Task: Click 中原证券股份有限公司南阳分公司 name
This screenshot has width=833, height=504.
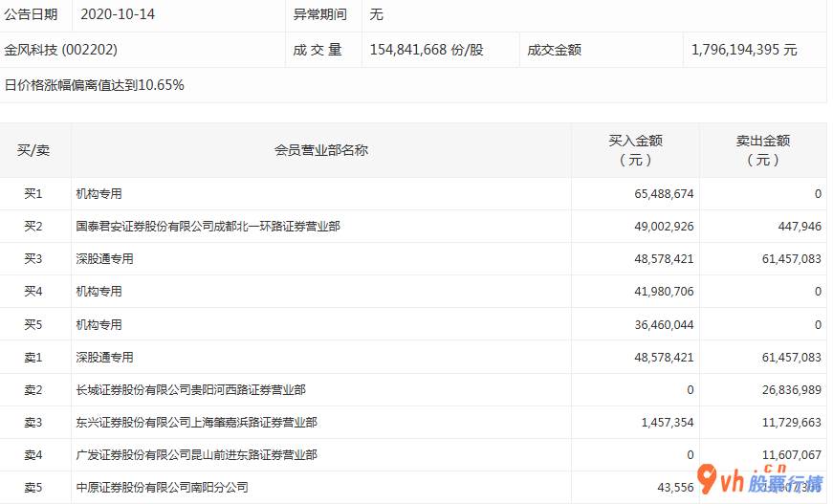Action: (x=162, y=487)
